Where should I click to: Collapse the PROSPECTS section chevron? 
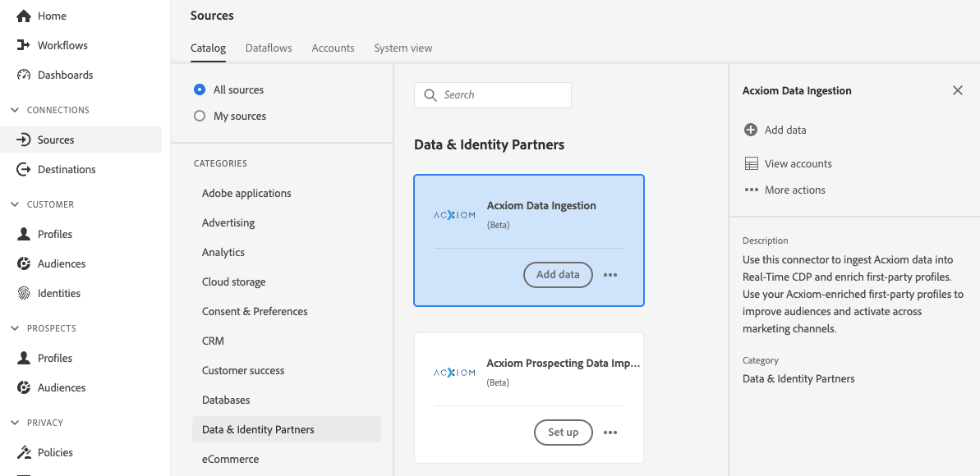(x=13, y=328)
